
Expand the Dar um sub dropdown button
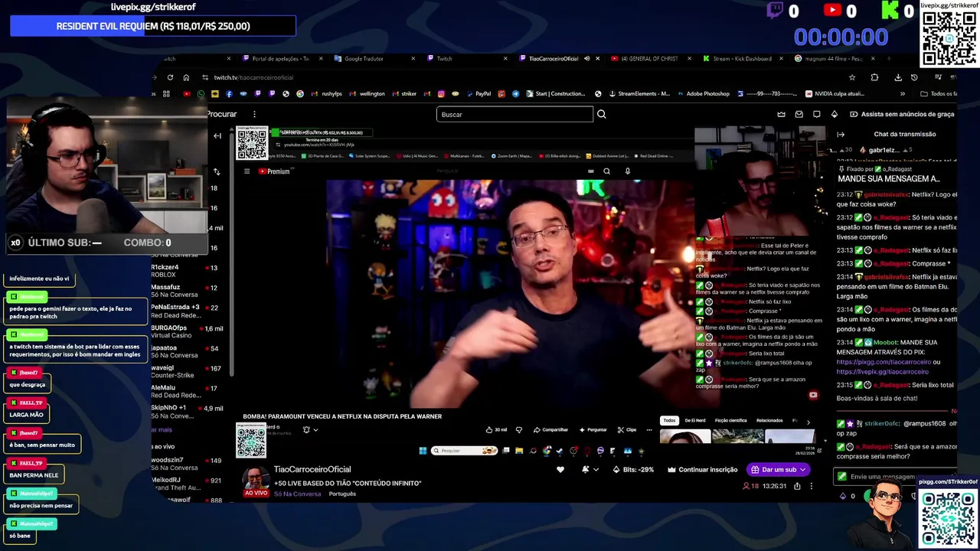(802, 469)
